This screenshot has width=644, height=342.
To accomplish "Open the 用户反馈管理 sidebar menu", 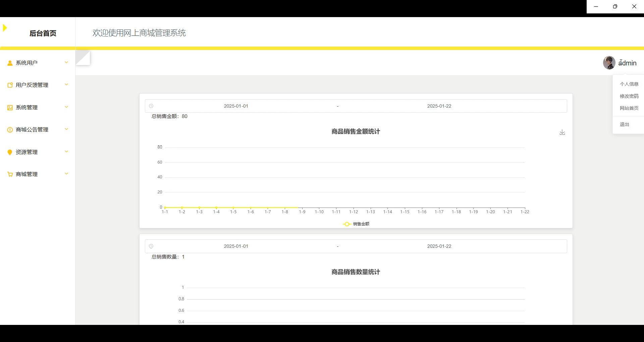I will 38,85.
